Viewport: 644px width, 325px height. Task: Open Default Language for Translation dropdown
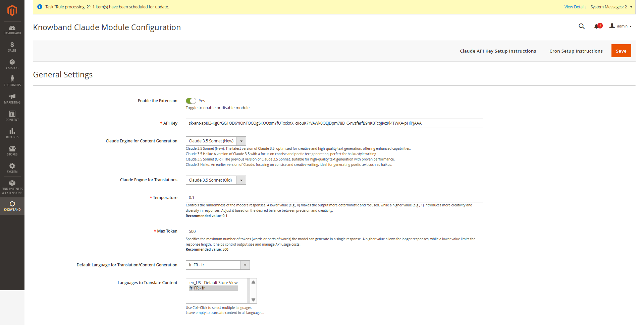[x=218, y=265]
